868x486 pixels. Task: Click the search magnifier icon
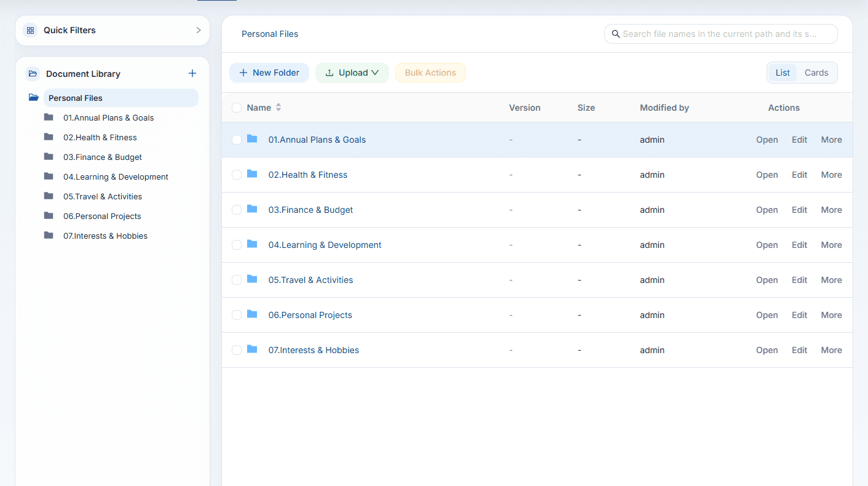click(x=615, y=34)
